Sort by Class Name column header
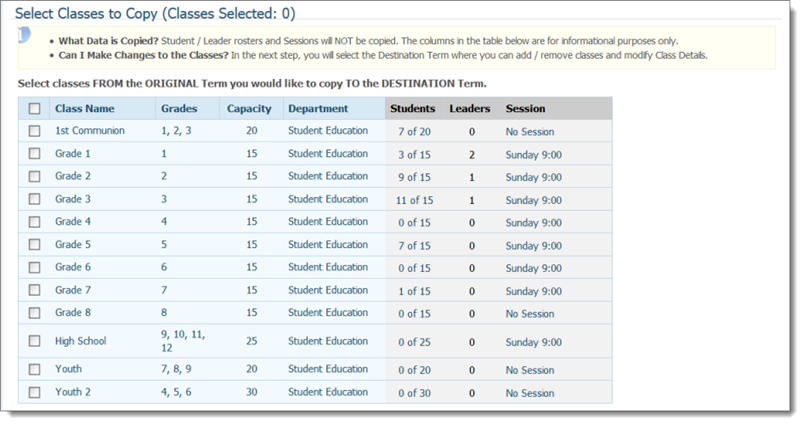Image resolution: width=803 pixels, height=424 pixels. pyautogui.click(x=85, y=109)
